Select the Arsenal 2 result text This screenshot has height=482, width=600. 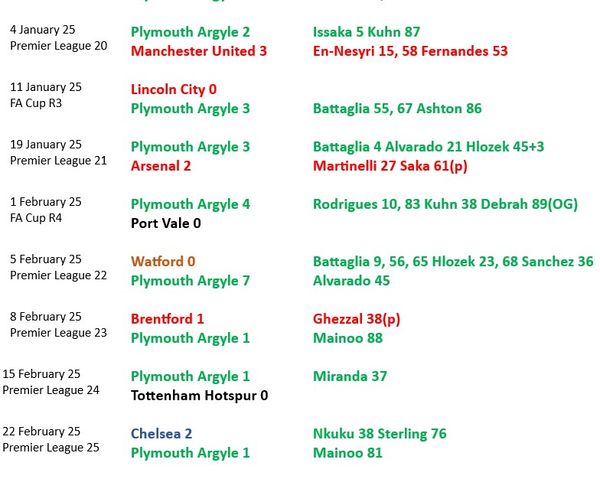point(161,166)
